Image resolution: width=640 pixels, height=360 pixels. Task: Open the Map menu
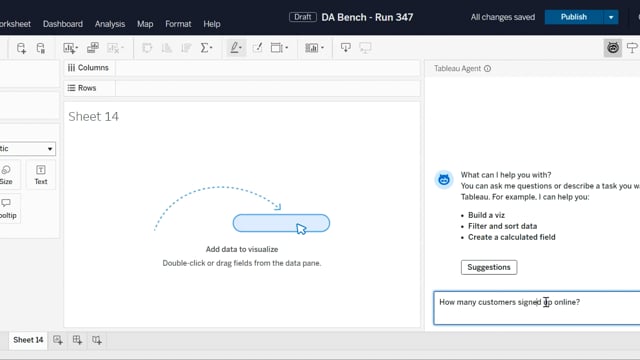145,24
